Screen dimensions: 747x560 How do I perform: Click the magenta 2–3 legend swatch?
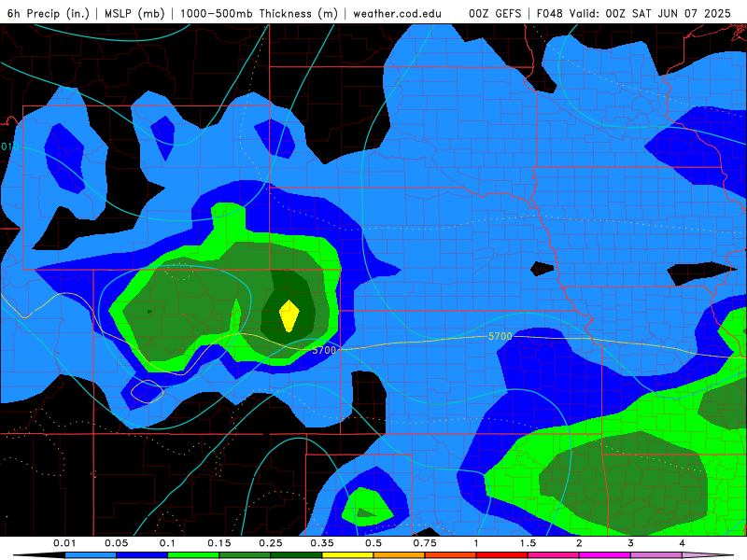coord(605,555)
